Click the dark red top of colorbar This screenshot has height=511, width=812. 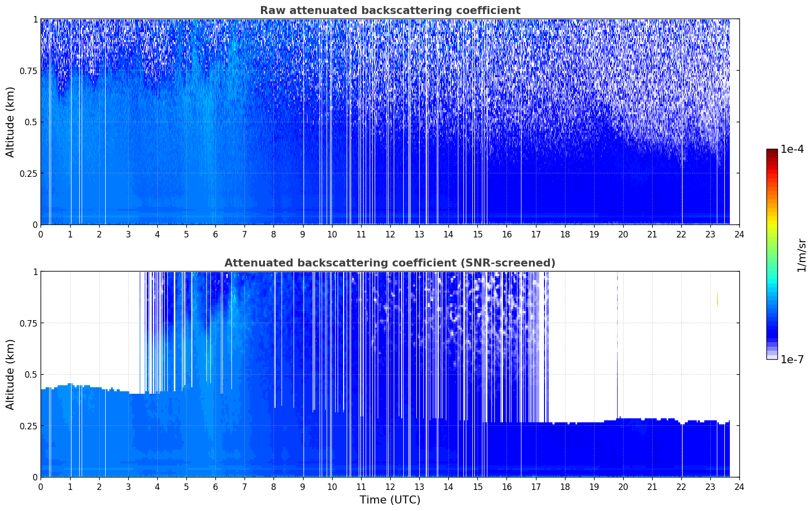click(x=771, y=152)
